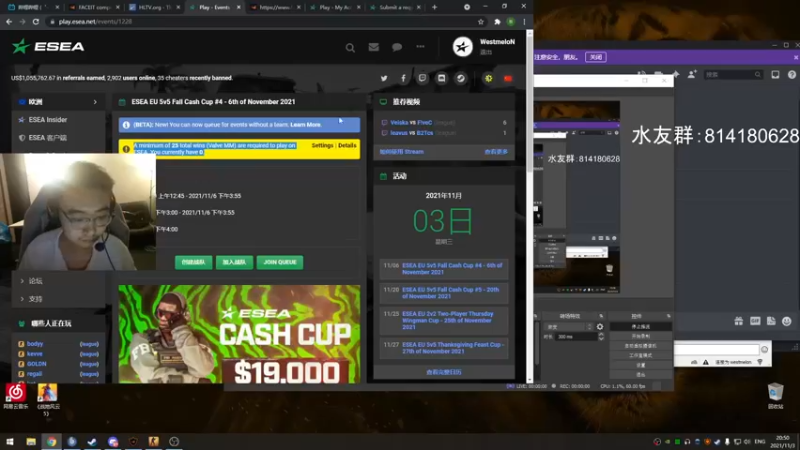The height and width of the screenshot is (450, 800).
Task: Open the ESEA Steam icon
Action: click(x=461, y=78)
